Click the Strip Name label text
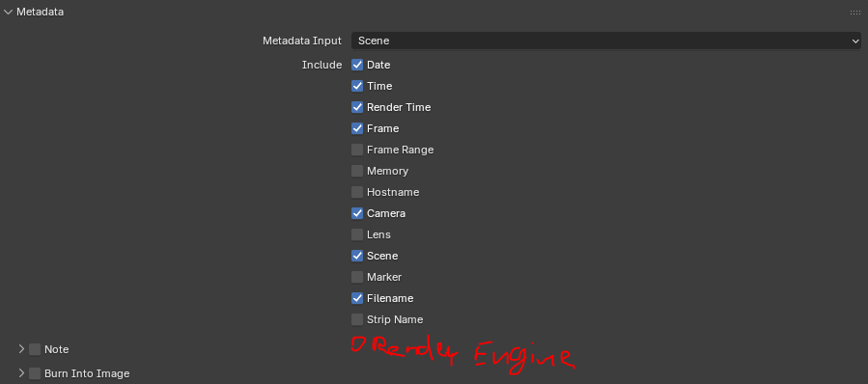The height and width of the screenshot is (384, 868). click(x=395, y=319)
